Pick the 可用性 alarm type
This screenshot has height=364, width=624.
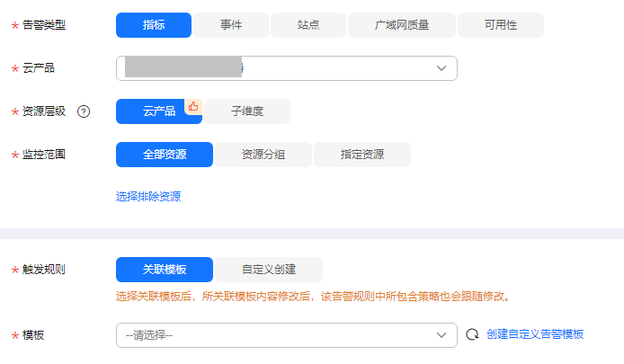point(501,25)
